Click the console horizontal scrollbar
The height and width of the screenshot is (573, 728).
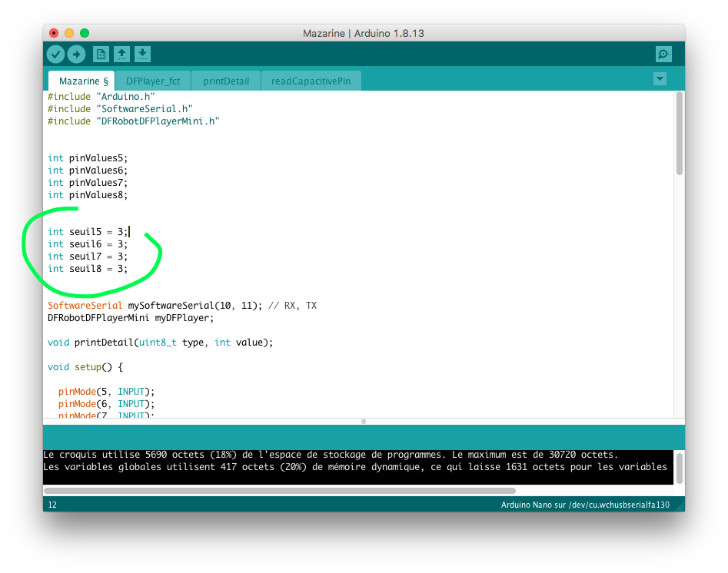(x=280, y=490)
